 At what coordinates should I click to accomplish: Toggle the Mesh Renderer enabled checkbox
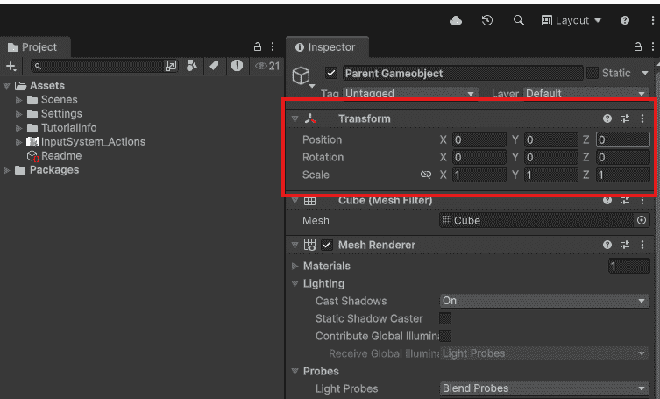click(x=327, y=245)
